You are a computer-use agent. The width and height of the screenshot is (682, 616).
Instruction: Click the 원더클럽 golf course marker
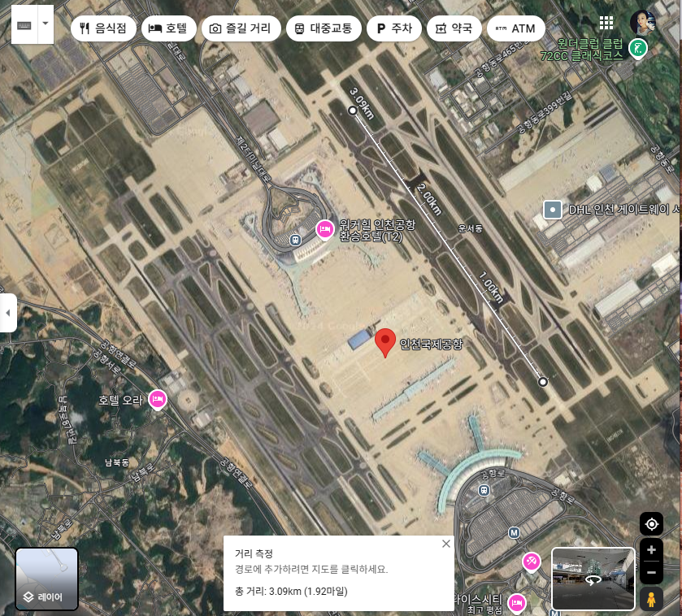coord(637,48)
